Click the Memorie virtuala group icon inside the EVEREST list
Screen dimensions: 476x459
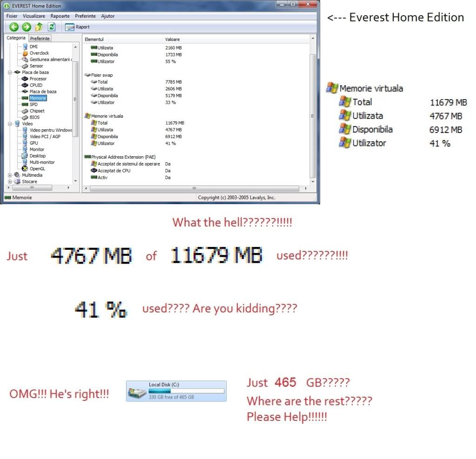click(x=87, y=116)
